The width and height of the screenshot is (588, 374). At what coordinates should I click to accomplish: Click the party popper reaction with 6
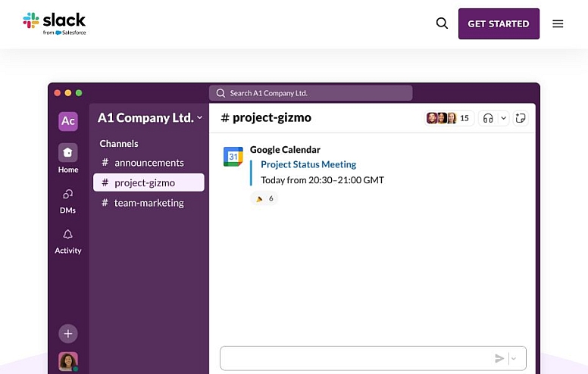264,198
